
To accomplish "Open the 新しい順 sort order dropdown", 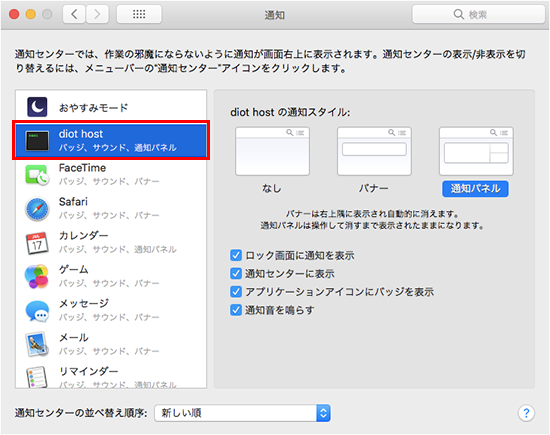I will point(242,413).
